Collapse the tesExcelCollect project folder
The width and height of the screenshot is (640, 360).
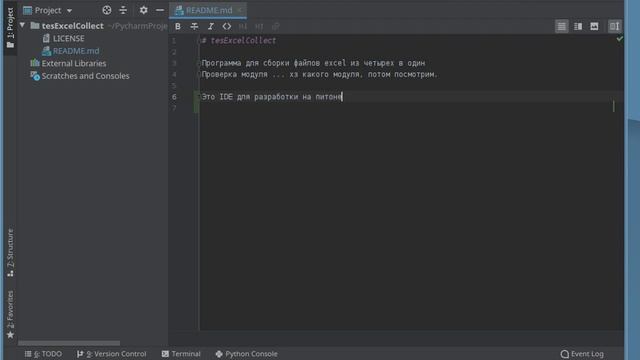(22, 26)
